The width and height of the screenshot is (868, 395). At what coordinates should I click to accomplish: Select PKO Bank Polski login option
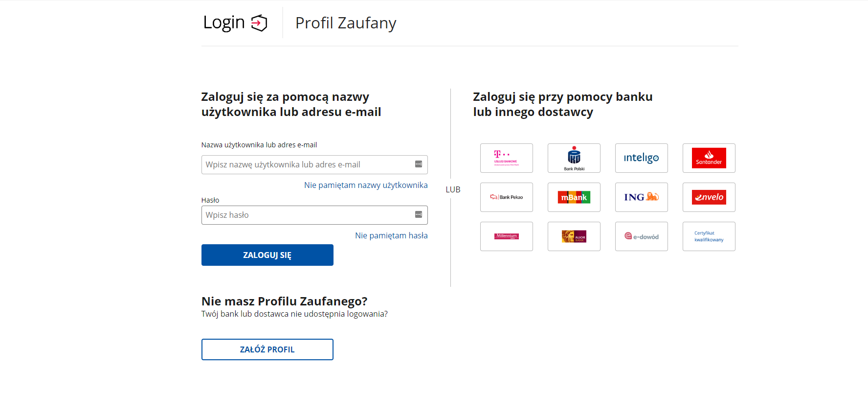pyautogui.click(x=574, y=158)
